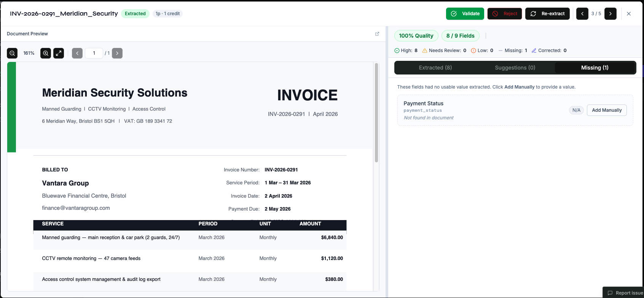Go to next page in preview

(117, 53)
